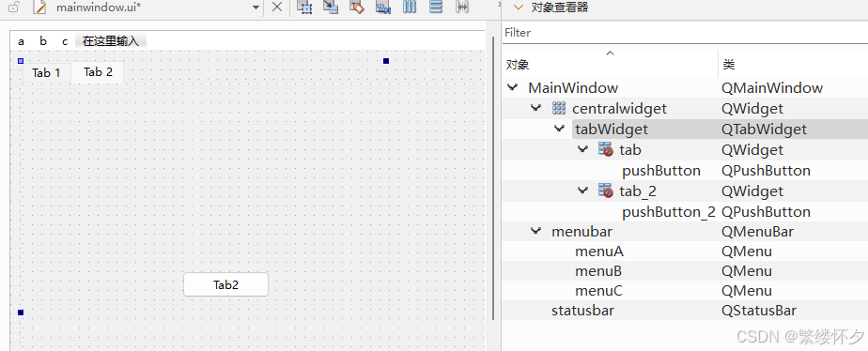868x351 pixels.
Task: Click the lock icon beside mainwindow.ui
Action: (14, 8)
